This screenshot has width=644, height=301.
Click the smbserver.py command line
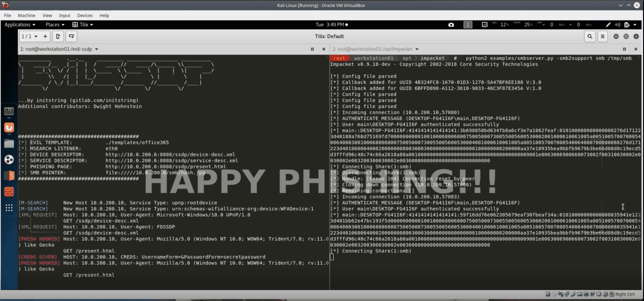pyautogui.click(x=548, y=58)
